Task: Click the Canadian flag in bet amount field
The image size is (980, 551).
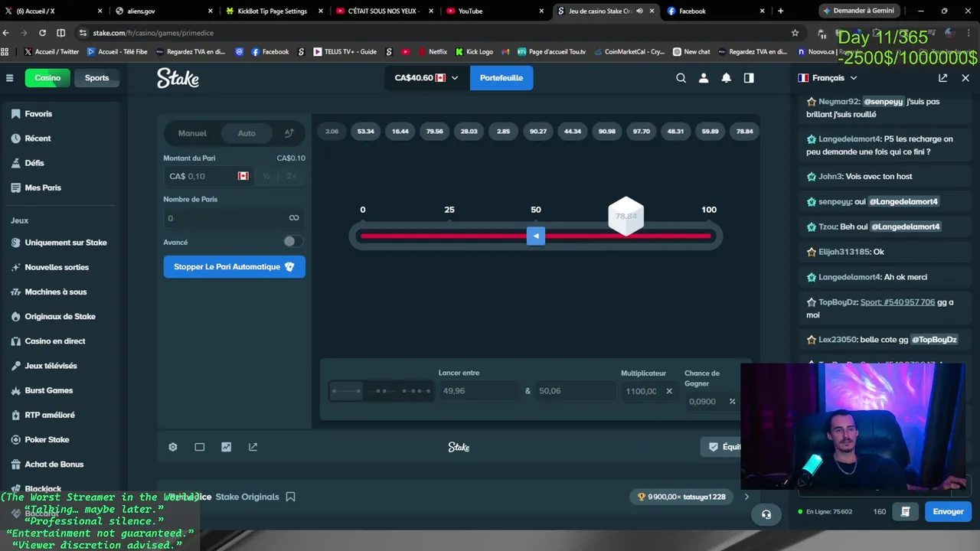Action: pyautogui.click(x=243, y=176)
